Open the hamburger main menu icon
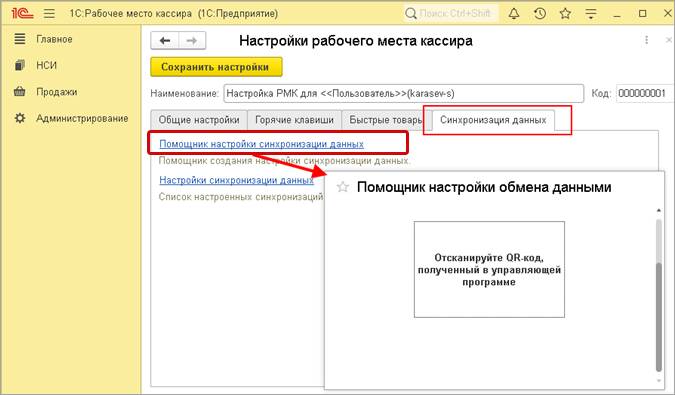This screenshot has width=675, height=395. (50, 13)
